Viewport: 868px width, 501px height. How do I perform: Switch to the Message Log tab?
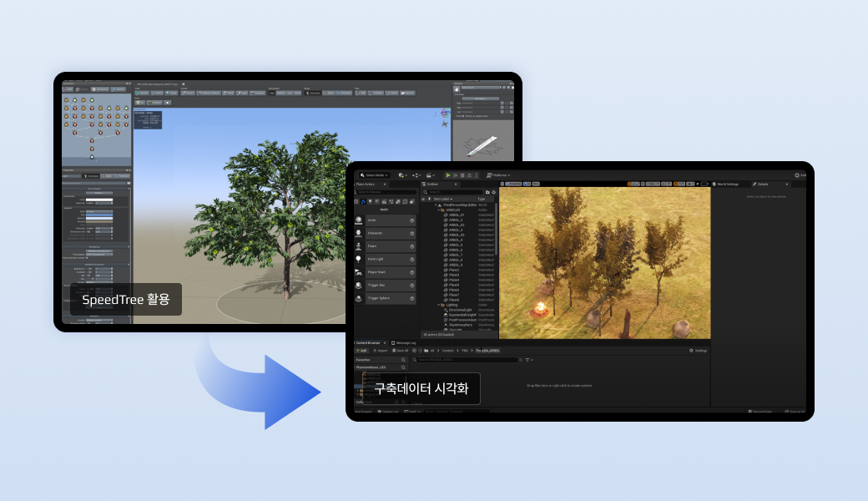point(406,342)
